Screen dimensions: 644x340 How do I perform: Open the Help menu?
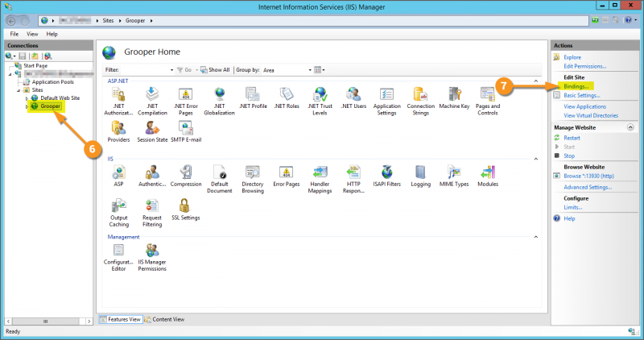click(52, 34)
